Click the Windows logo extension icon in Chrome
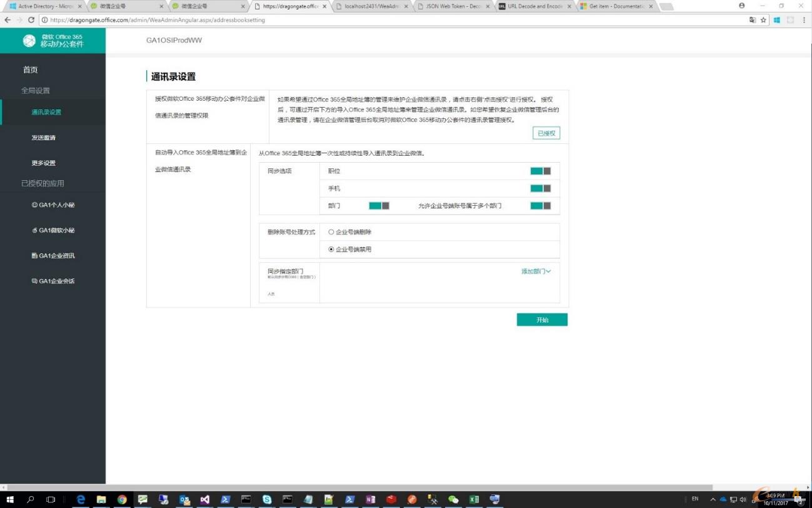The height and width of the screenshot is (508, 812). click(x=777, y=20)
